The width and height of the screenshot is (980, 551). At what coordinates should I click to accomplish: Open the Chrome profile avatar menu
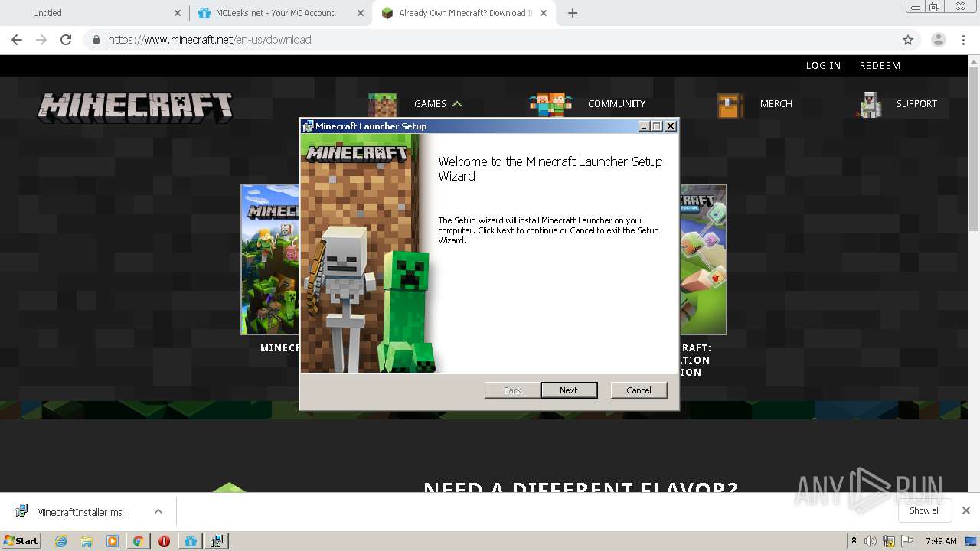point(938,40)
